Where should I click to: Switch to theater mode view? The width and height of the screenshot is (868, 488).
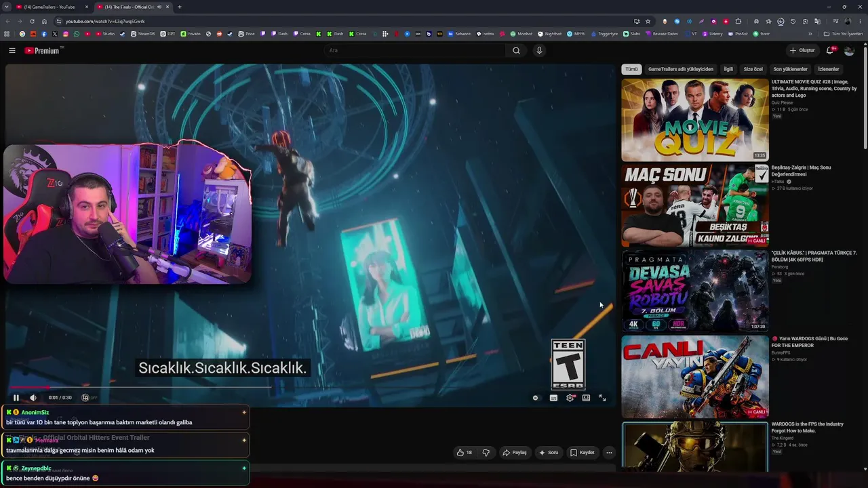[x=586, y=398]
